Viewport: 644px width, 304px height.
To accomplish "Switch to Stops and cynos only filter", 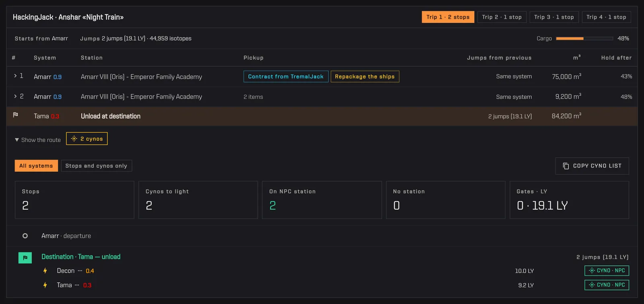I will click(x=96, y=166).
